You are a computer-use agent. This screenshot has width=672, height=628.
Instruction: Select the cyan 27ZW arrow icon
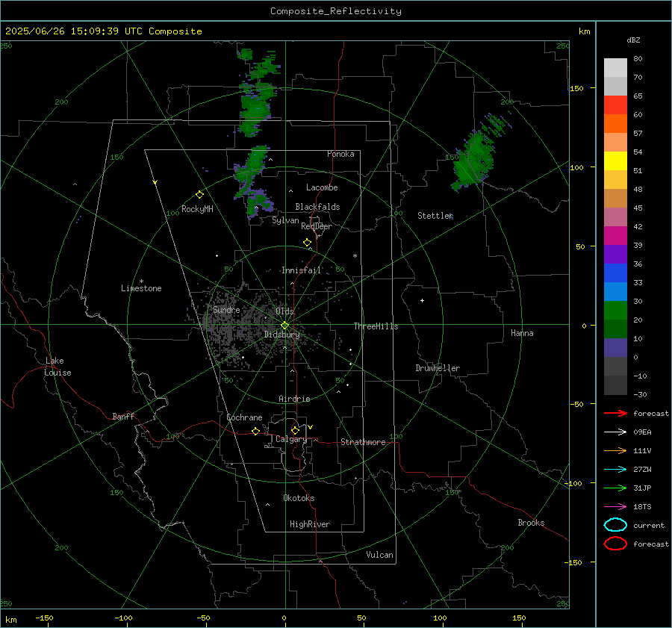pos(615,470)
